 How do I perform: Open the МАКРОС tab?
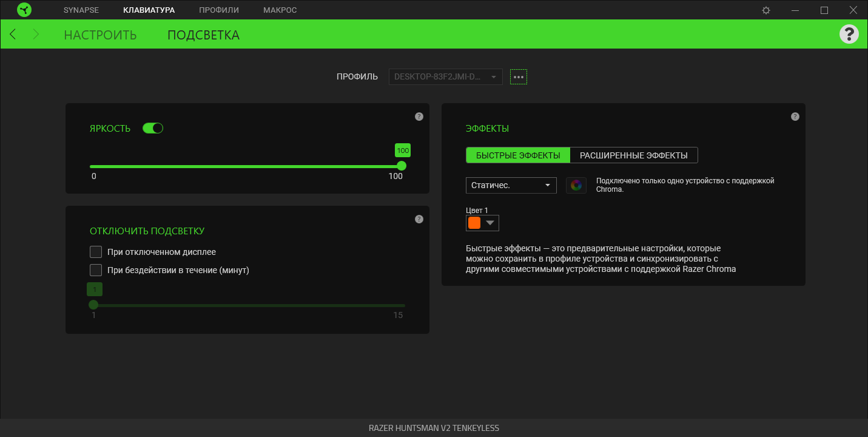(x=280, y=10)
